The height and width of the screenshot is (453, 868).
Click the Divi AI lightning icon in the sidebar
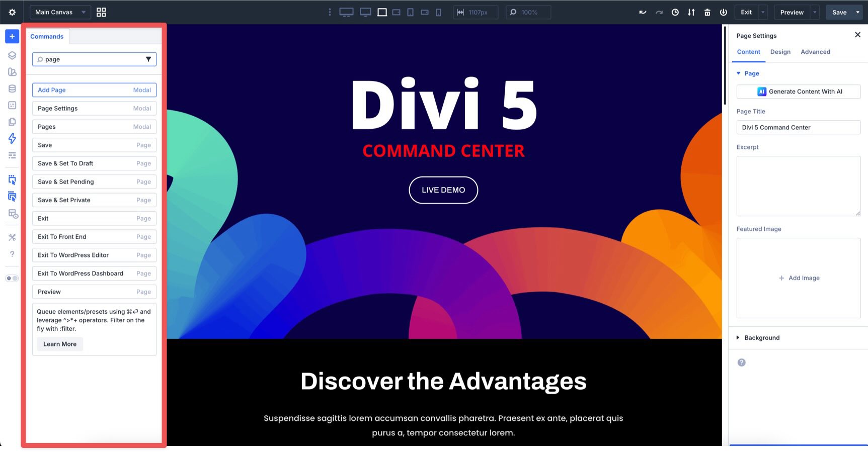coord(12,139)
